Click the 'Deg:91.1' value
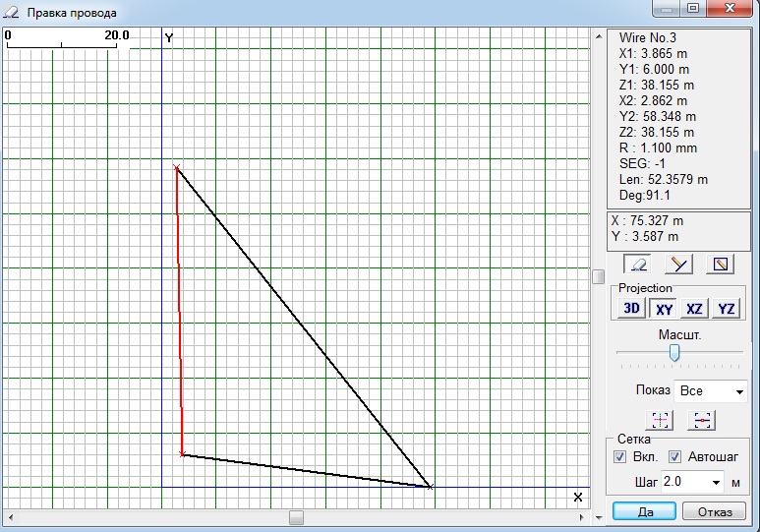 (x=645, y=196)
